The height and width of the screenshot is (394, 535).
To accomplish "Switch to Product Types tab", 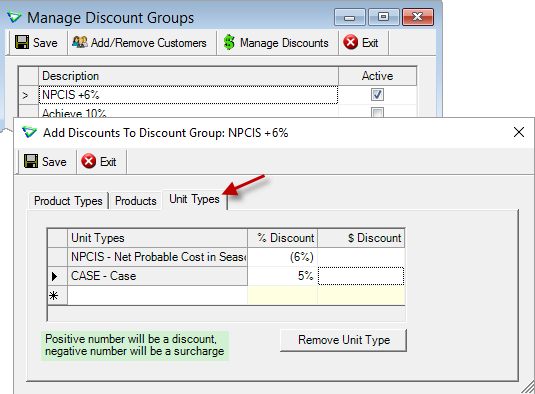I will tap(68, 201).
